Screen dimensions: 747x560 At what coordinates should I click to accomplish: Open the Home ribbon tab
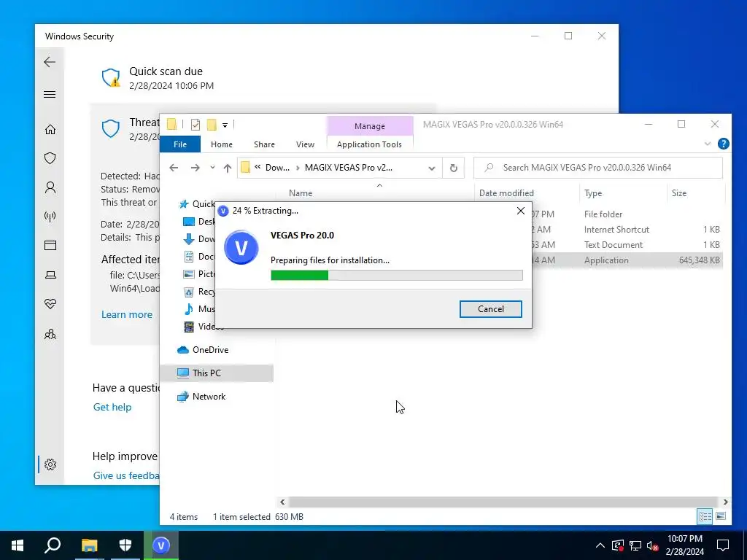click(222, 144)
